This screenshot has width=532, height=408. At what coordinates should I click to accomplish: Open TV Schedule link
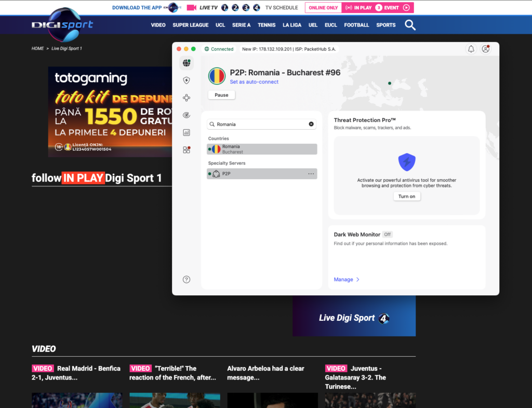tap(282, 7)
